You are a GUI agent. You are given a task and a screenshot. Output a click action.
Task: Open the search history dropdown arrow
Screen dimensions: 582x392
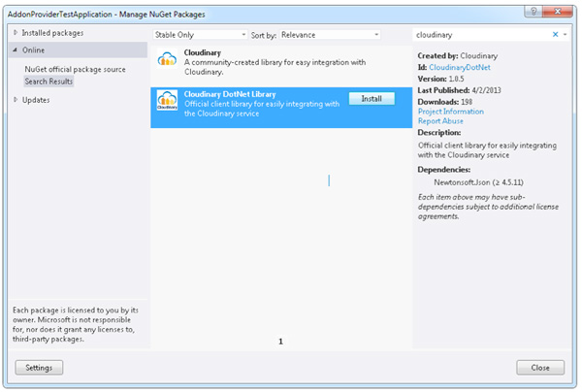point(565,35)
